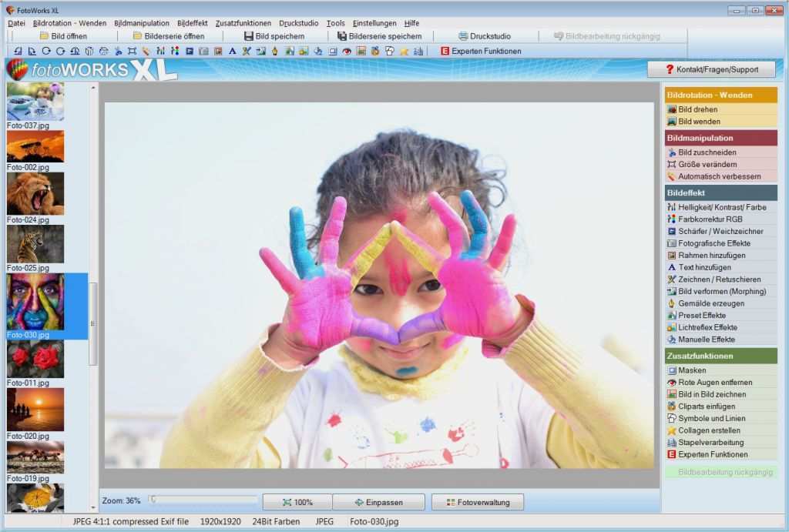Open the Einstellungen menu
The height and width of the screenshot is (532, 789).
(374, 23)
